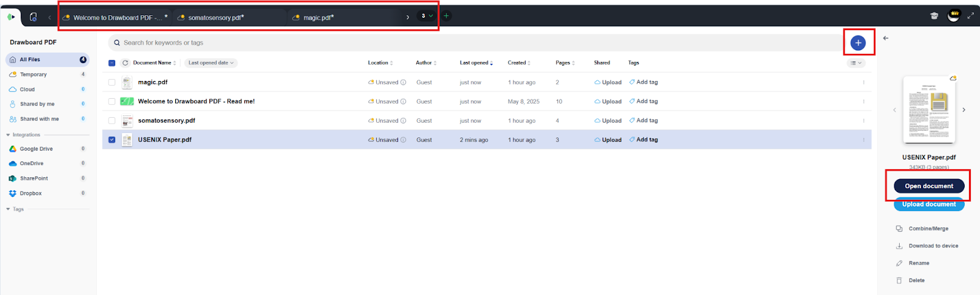Focus the keywords or tags search field
980x295 pixels.
[x=475, y=43]
